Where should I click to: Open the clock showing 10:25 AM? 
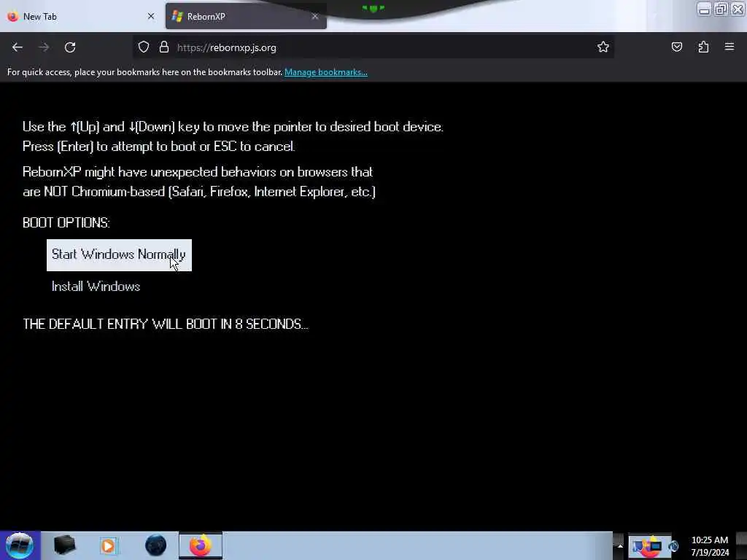point(710,545)
